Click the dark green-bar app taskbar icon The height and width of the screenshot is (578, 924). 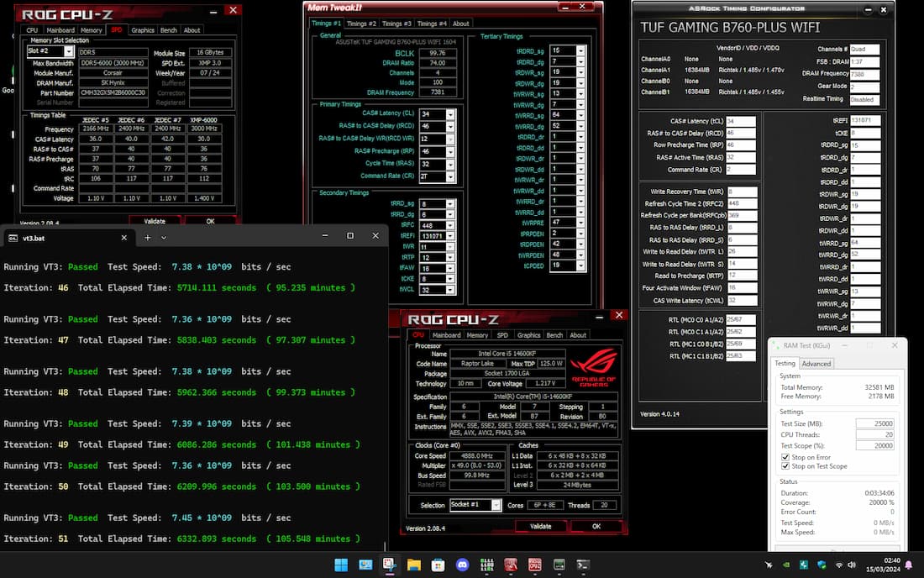[559, 565]
